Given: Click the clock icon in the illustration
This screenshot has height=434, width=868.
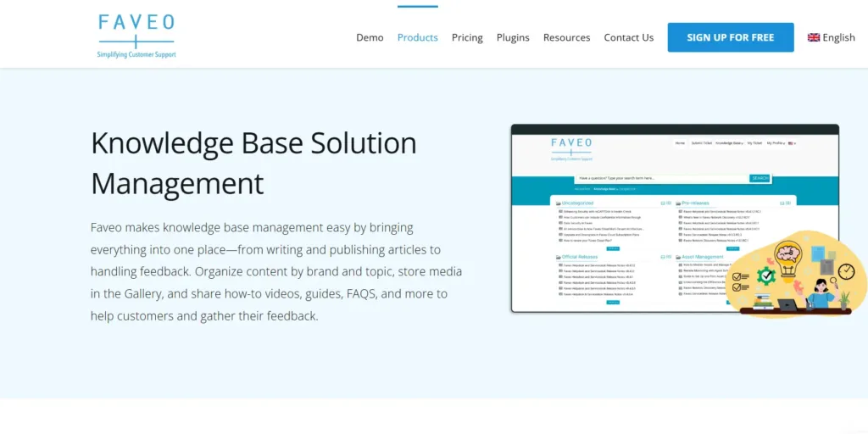Looking at the screenshot, I should coord(846,272).
